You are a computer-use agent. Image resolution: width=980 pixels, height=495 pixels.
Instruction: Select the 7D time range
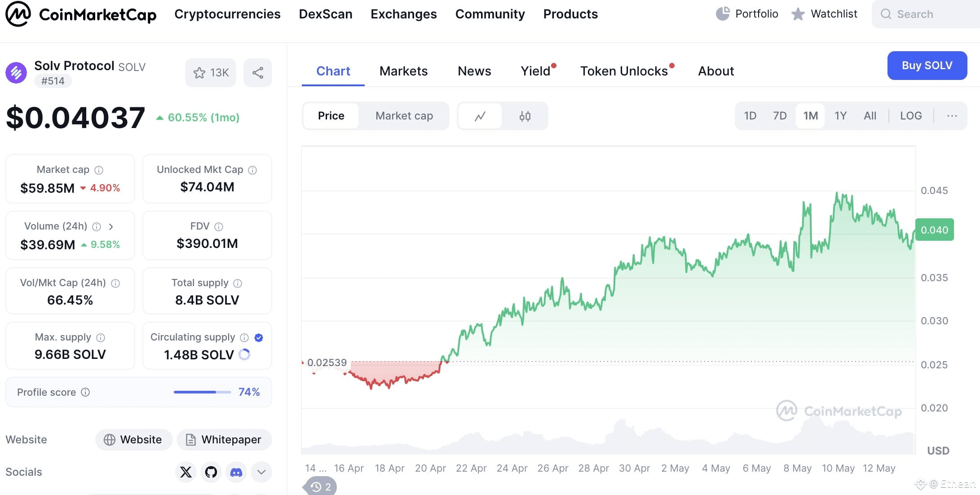(780, 116)
